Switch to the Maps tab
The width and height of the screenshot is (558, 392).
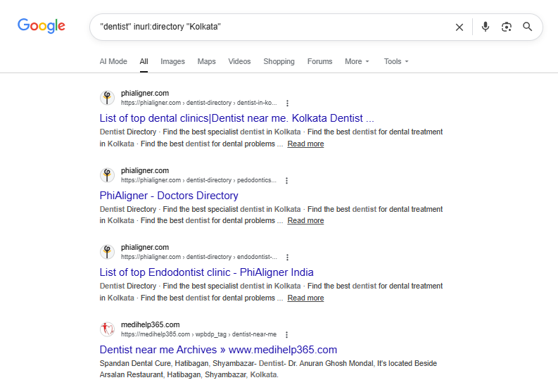coord(207,61)
